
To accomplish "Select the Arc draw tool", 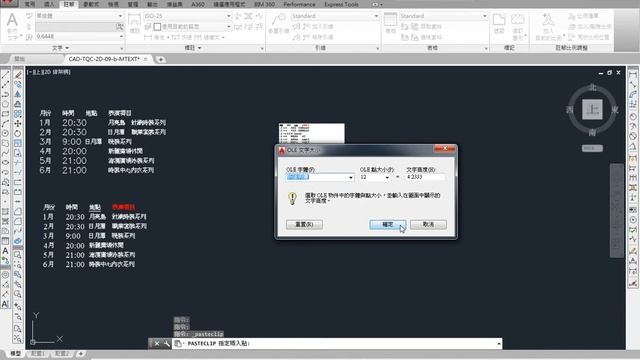I will coord(5,124).
